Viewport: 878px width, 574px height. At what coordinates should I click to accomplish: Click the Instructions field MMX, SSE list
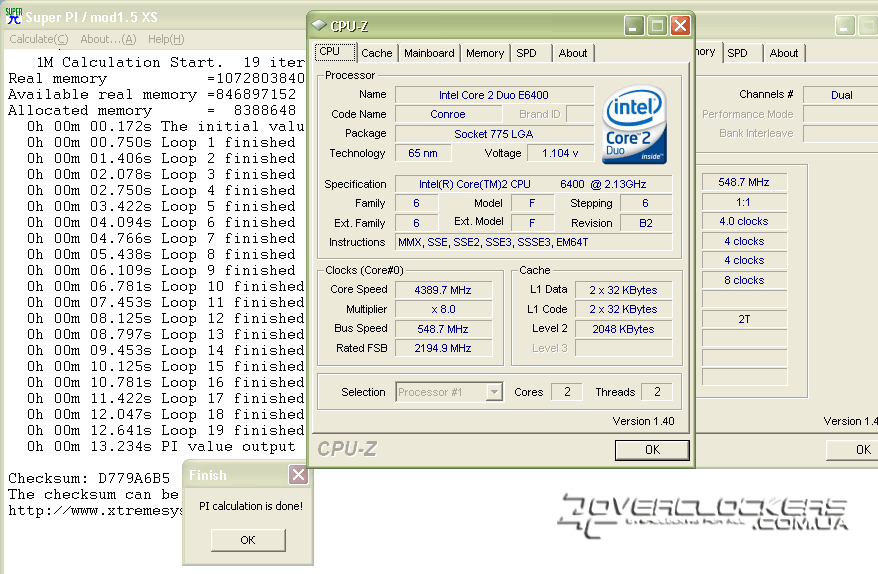point(534,242)
